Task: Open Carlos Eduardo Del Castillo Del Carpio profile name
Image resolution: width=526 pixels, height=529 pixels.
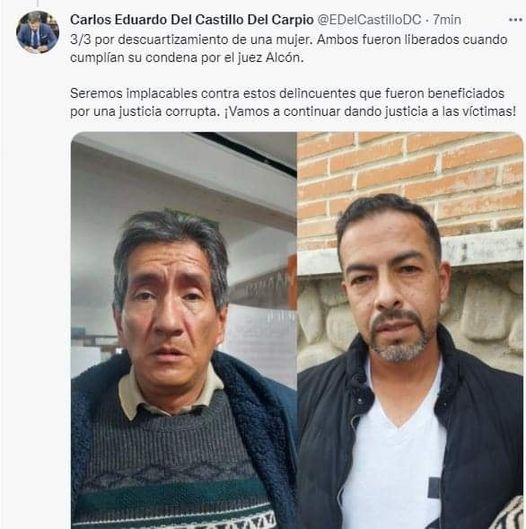Action: pos(192,20)
